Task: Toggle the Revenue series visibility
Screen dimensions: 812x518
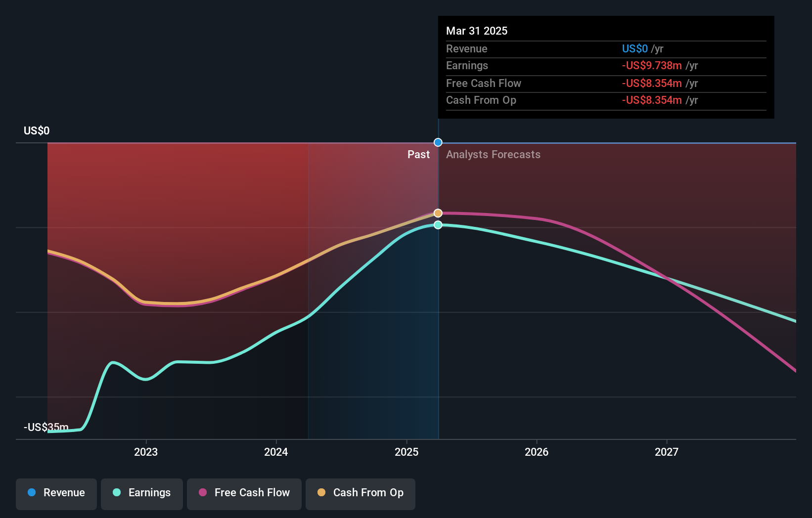Action: 56,494
